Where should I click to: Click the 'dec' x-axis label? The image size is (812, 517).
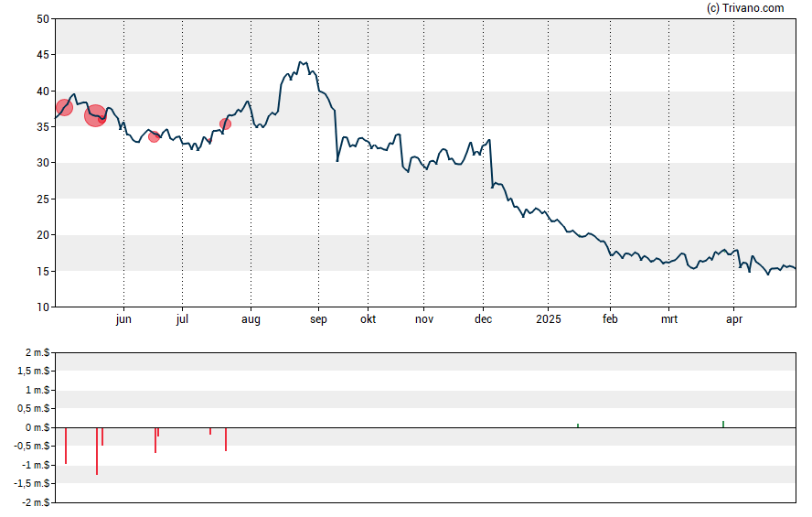(483, 319)
